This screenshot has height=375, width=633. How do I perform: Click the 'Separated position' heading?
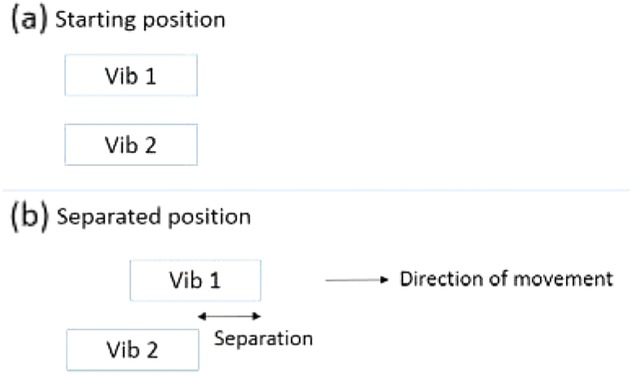pos(154,217)
